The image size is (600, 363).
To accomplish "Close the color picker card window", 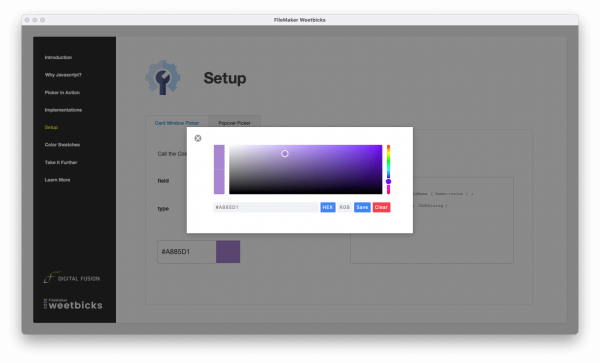I will point(198,138).
